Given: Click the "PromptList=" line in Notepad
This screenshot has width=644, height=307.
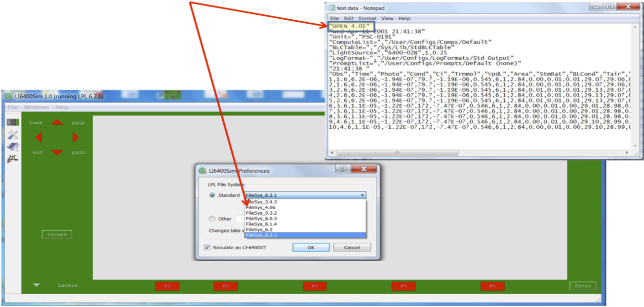Looking at the screenshot, I should [425, 63].
